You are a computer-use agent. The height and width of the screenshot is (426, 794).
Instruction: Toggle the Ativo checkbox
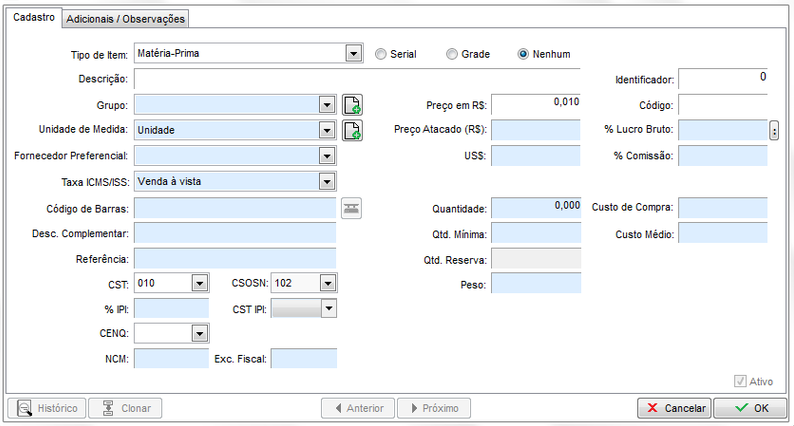coord(740,381)
